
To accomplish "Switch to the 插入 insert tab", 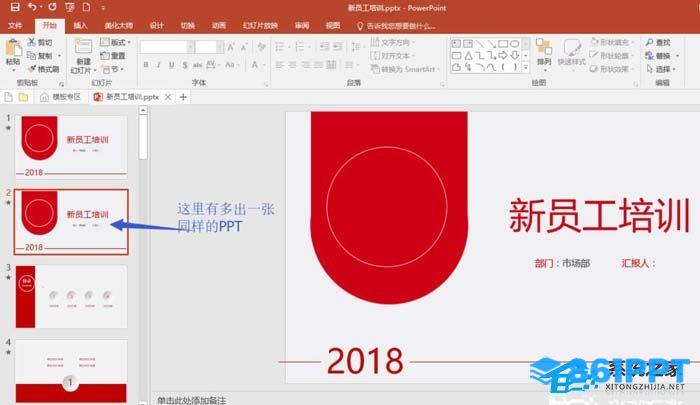I will pyautogui.click(x=80, y=25).
